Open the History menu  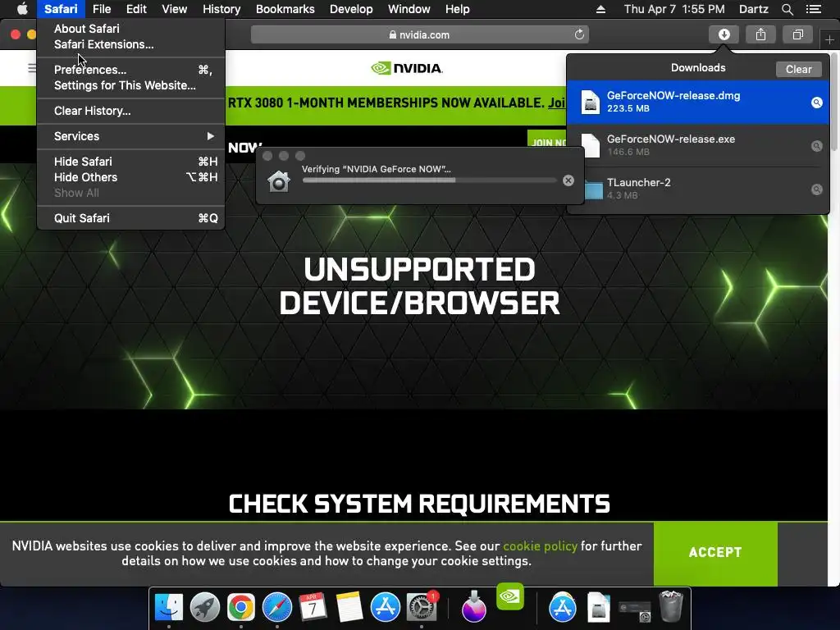[221, 9]
